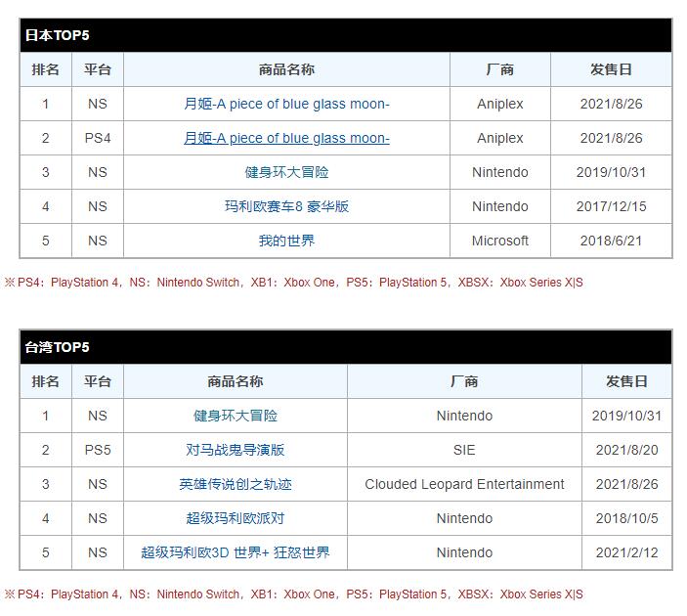Image resolution: width=687 pixels, height=616 pixels.
Task: Open the 我的世界 game link
Action: coord(286,241)
